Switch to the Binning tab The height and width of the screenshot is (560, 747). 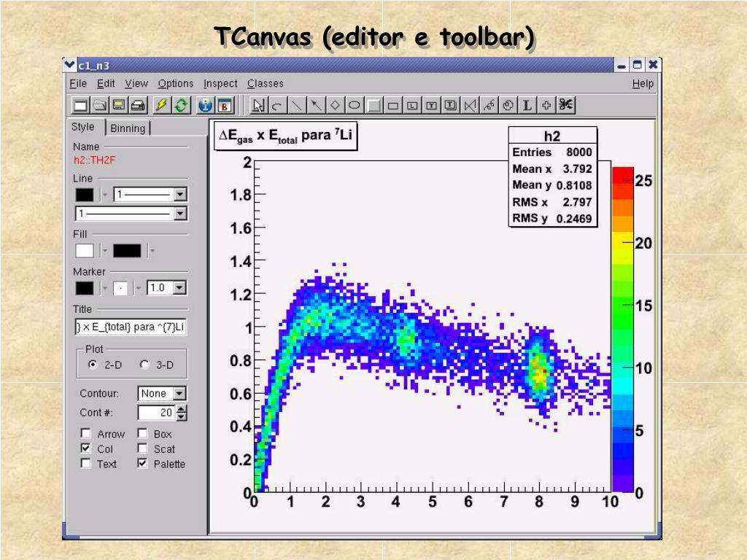(128, 128)
